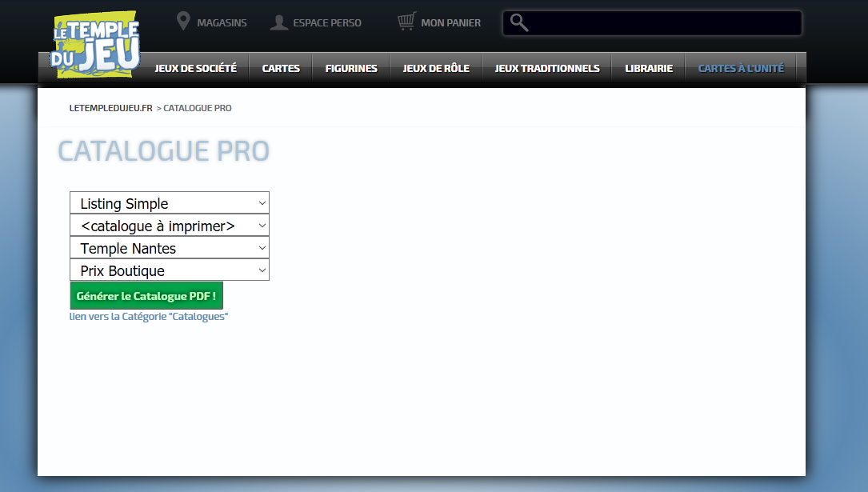This screenshot has width=868, height=492.
Task: Follow the lien vers la Catégorie Catalogues link
Action: tap(149, 317)
